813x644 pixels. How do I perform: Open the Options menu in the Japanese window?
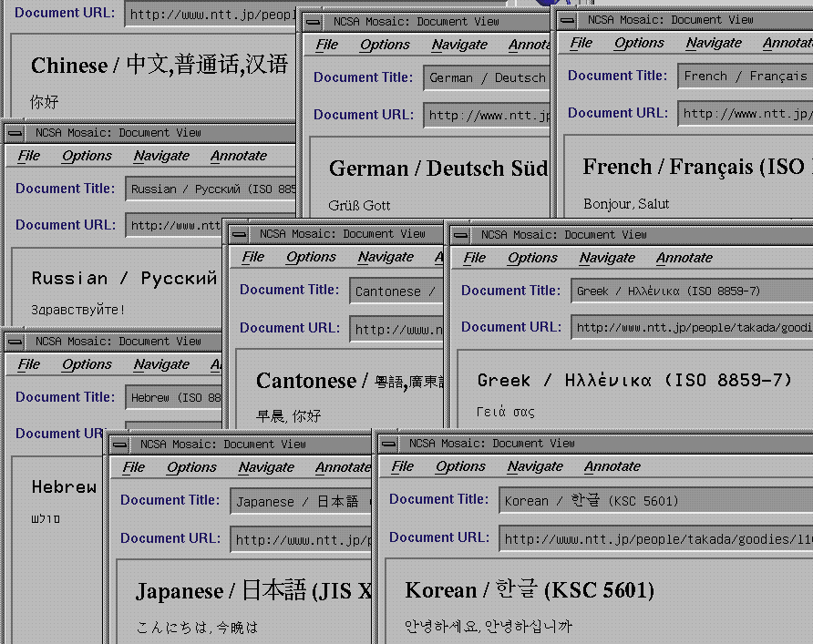[191, 467]
